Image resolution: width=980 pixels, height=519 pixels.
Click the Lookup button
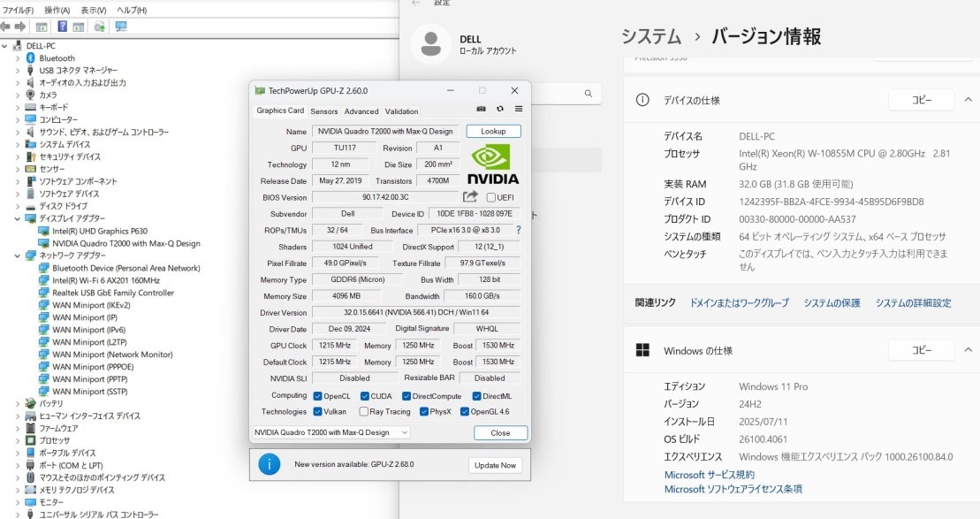493,131
